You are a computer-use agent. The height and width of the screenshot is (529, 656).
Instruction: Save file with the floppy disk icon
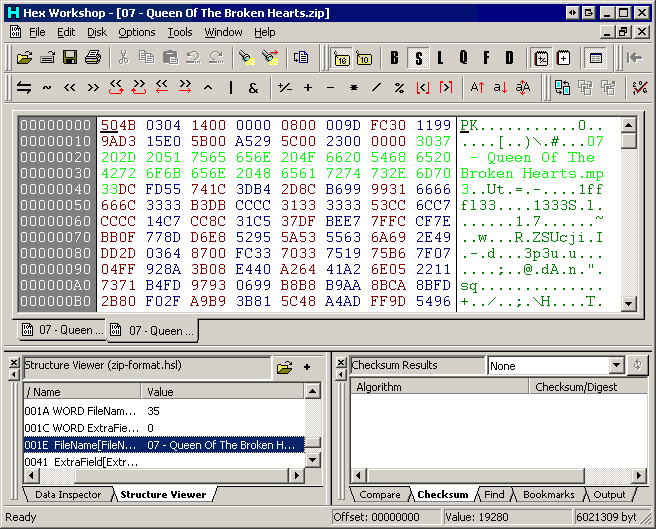coord(70,58)
